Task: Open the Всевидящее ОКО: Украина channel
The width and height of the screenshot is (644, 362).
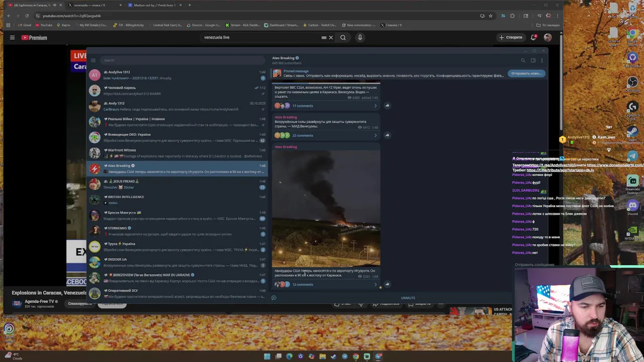Action: tap(177, 137)
